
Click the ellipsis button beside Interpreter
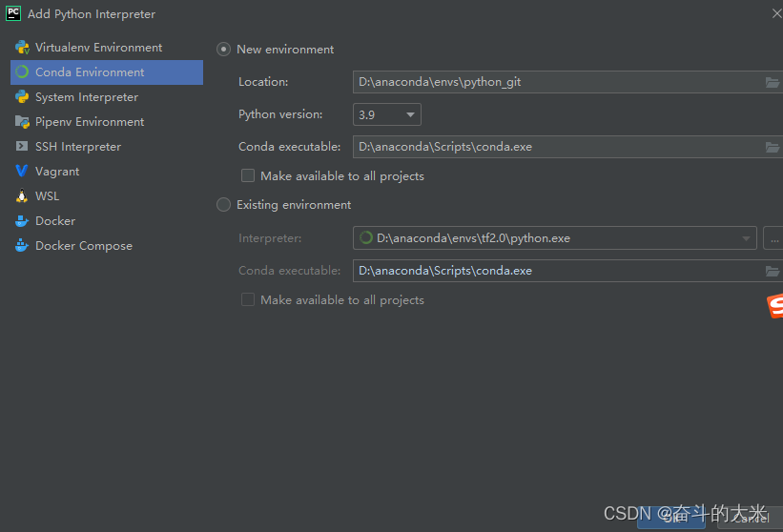click(x=773, y=238)
